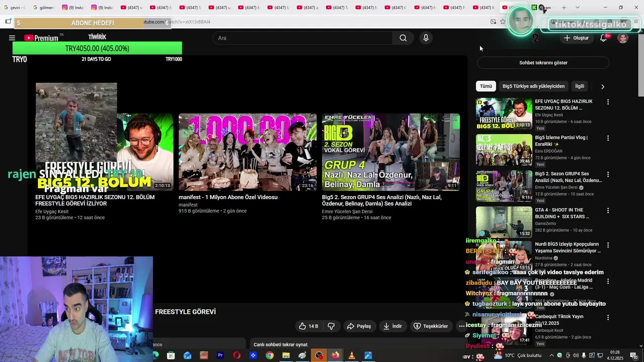Open options for EFE UYGAÇ sidebar video
The height and width of the screenshot is (362, 644).
pos(608,102)
